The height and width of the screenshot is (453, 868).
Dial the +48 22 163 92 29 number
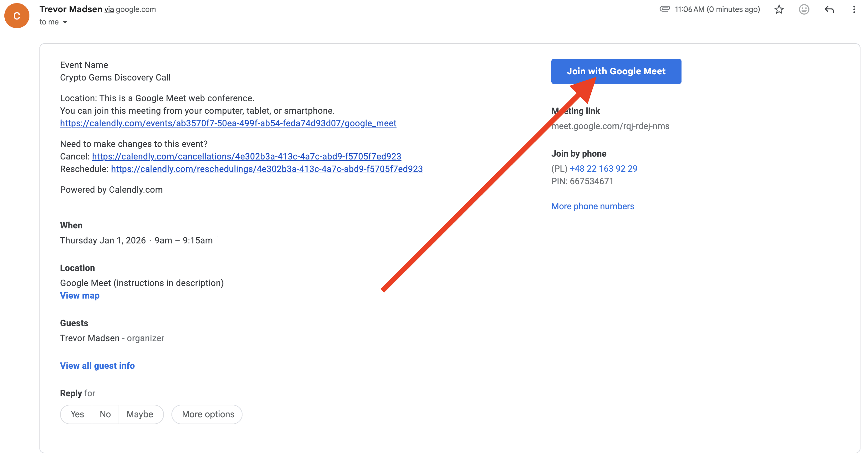pyautogui.click(x=603, y=169)
